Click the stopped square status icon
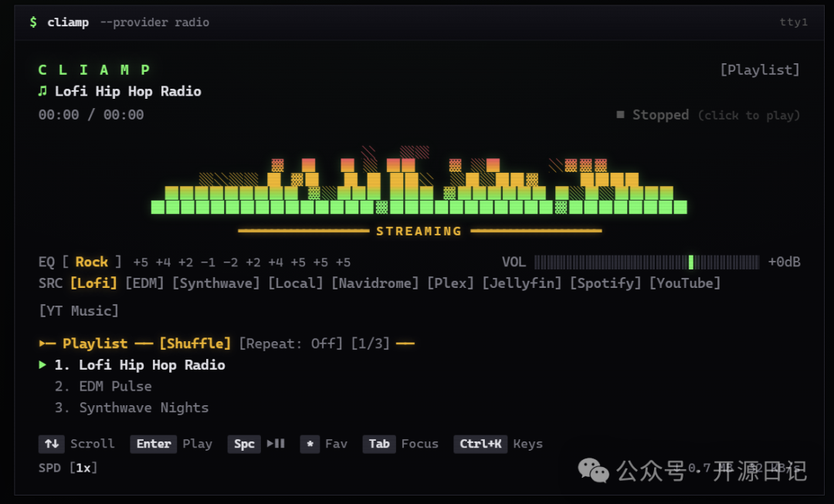Screen dimensions: 834x504 (620, 115)
